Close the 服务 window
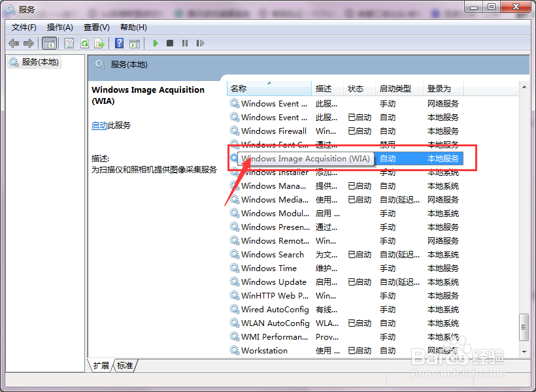This screenshot has height=392, width=536. [516, 7]
